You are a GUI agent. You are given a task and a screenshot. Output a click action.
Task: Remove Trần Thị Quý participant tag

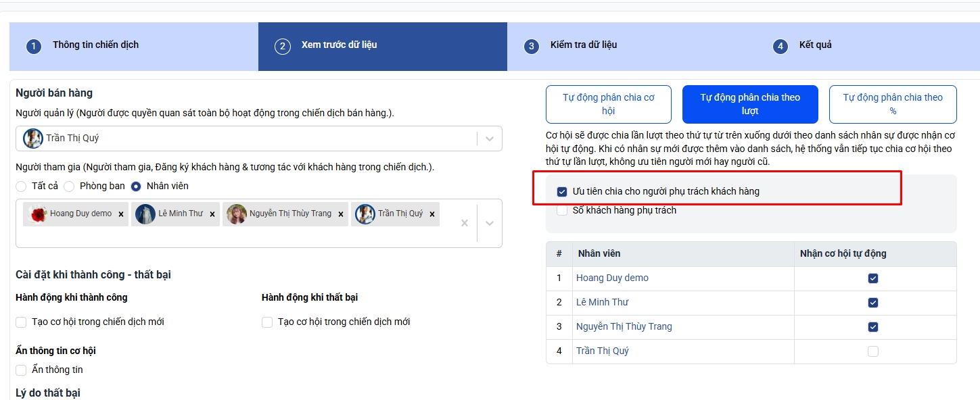pos(432,214)
